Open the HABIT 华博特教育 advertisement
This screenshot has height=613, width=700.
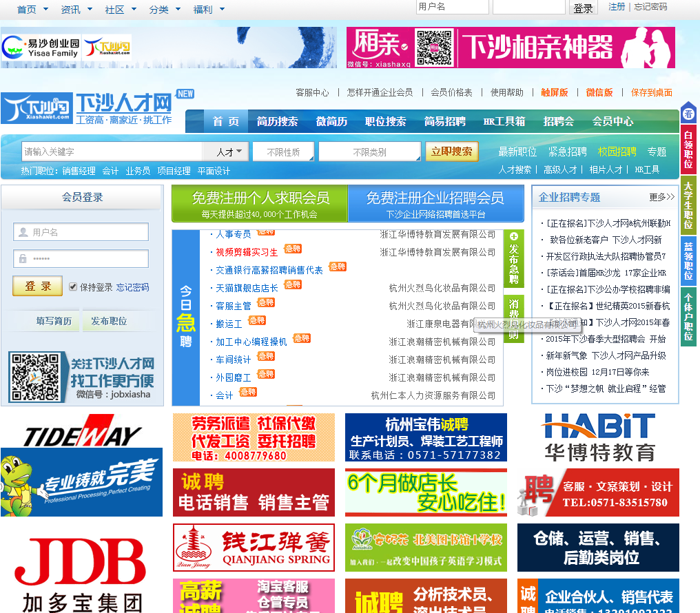click(598, 437)
